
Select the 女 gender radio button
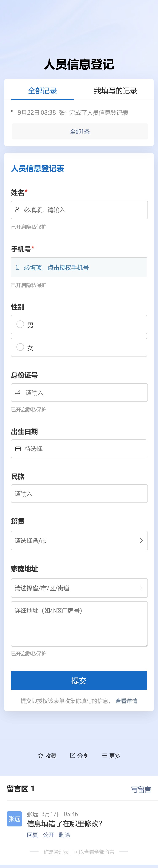[20, 347]
